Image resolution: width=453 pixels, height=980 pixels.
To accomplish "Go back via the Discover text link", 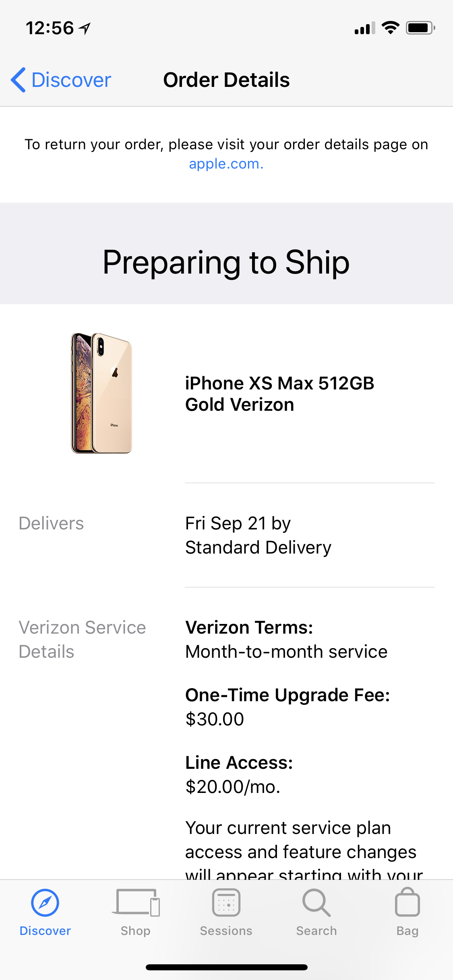I will [71, 80].
